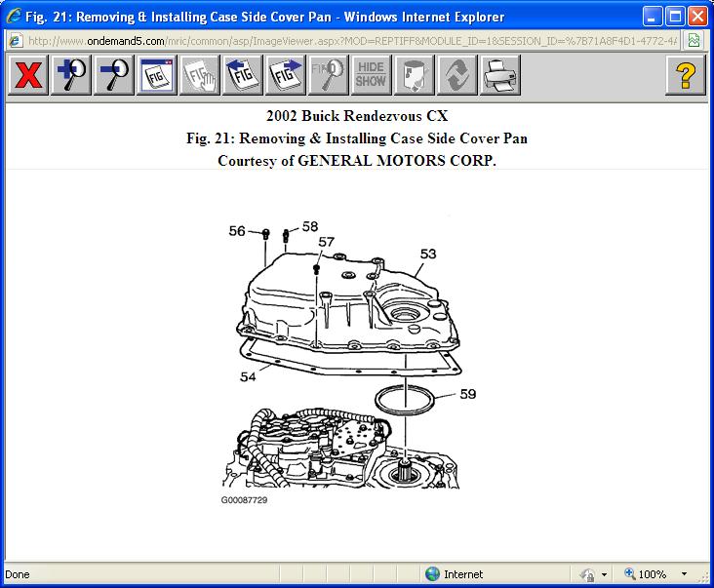Click the paint bucket toolbar icon

(414, 75)
